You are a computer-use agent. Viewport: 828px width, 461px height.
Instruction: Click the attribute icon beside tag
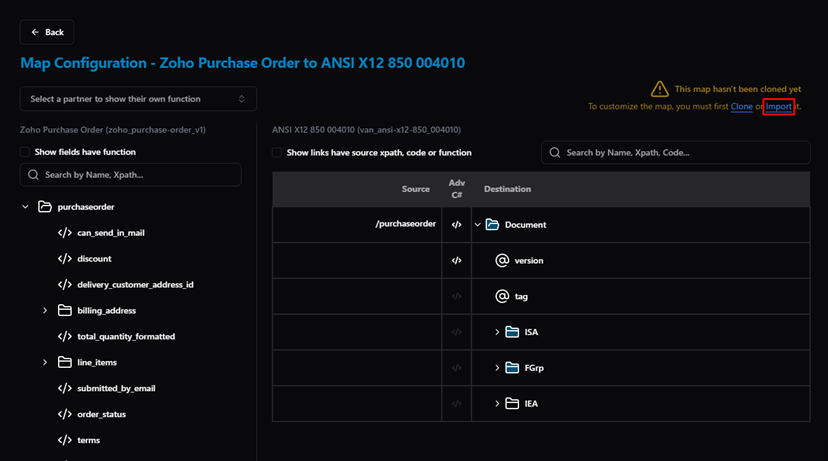[502, 296]
